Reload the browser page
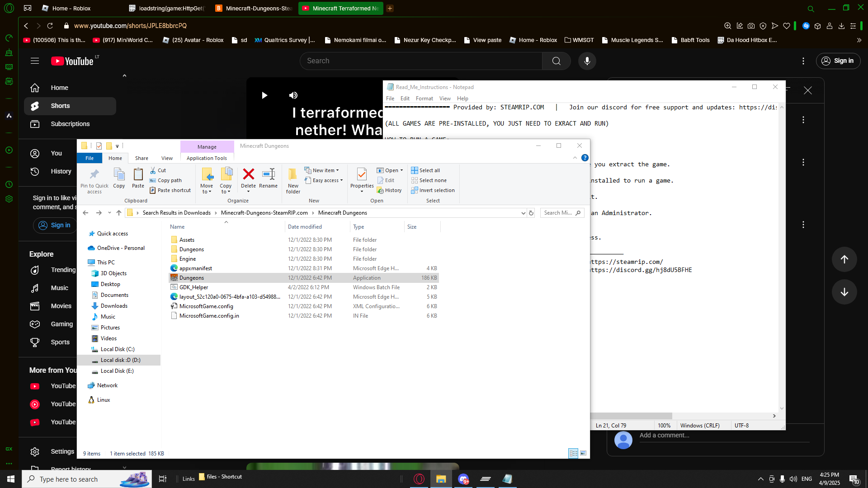 click(50, 26)
